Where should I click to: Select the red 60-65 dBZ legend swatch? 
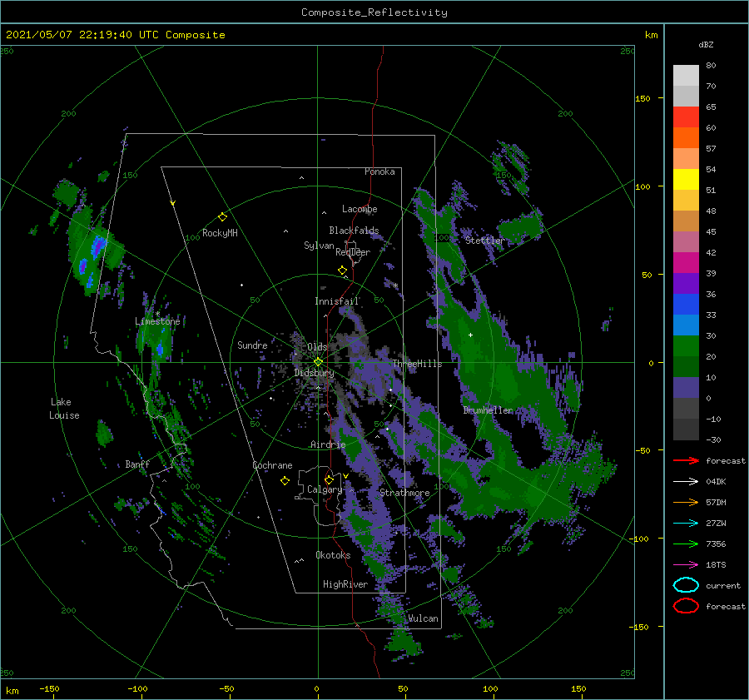click(x=686, y=117)
